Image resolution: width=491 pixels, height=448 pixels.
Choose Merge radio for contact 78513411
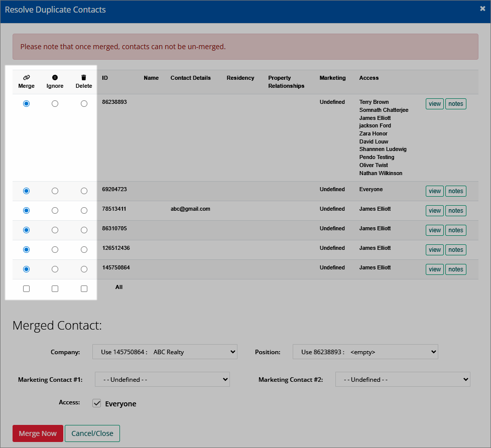coord(26,211)
